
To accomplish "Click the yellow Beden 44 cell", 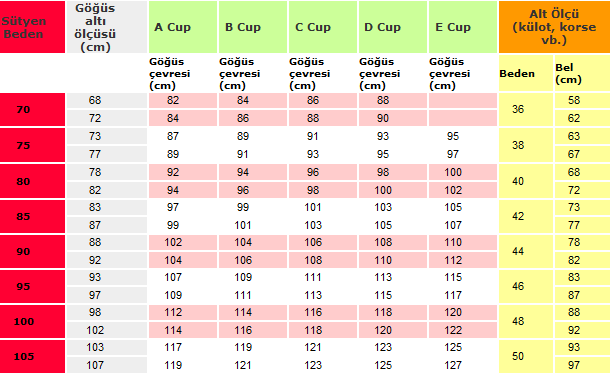I will pos(526,251).
